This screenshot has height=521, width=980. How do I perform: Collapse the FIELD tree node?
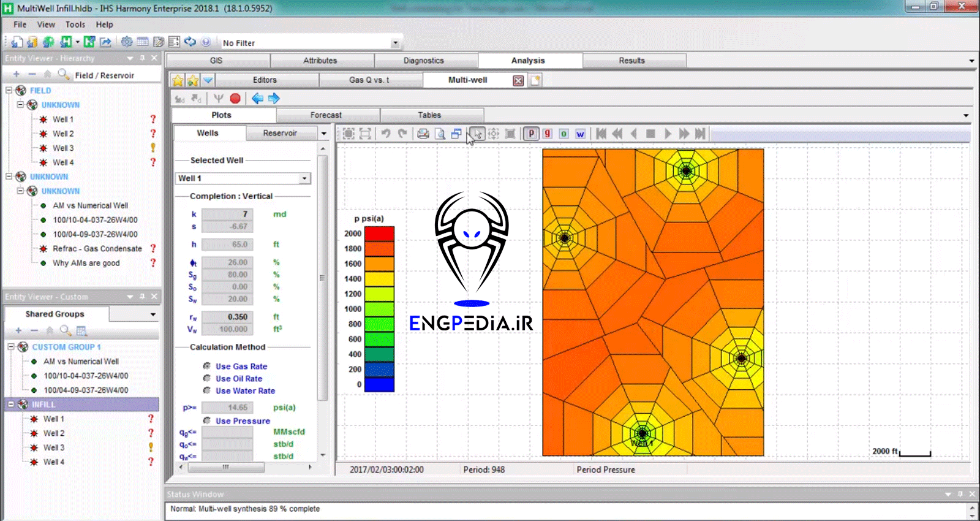tap(9, 90)
